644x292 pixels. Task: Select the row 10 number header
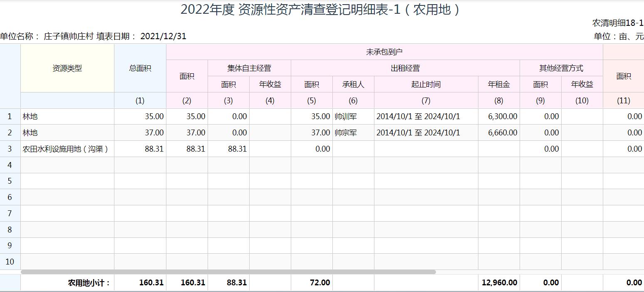(10, 262)
